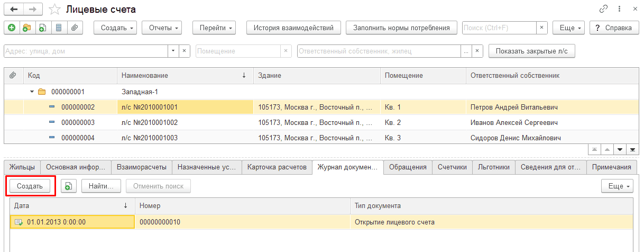Collapse the 000000001 folder tree node
Viewport: 644px width, 252px height.
coord(32,92)
